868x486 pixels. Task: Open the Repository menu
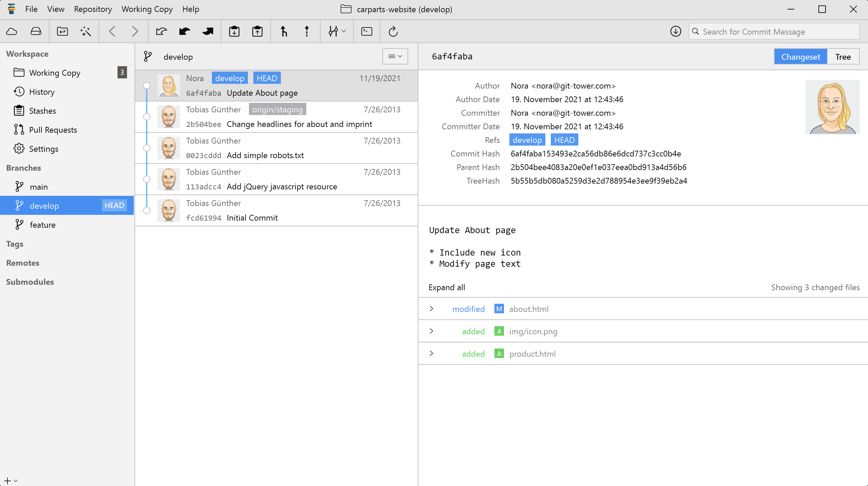click(x=93, y=9)
